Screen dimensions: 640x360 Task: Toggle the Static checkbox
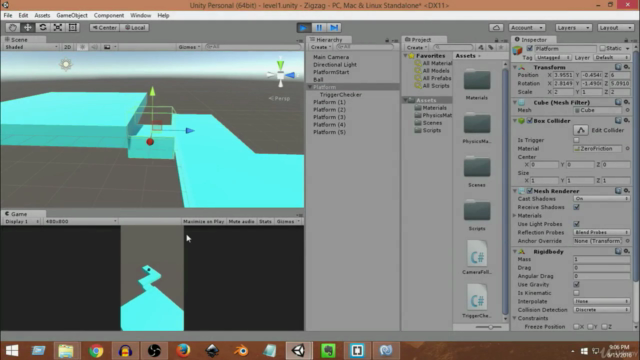(602, 49)
